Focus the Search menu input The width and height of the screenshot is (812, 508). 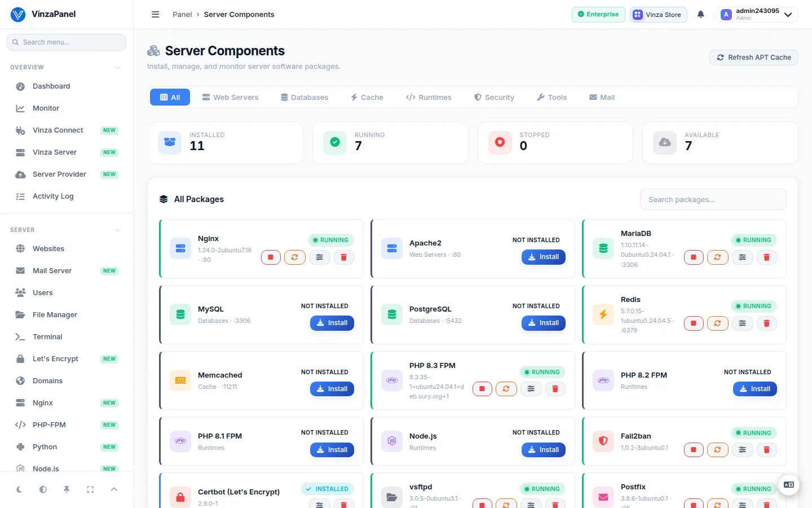(67, 42)
